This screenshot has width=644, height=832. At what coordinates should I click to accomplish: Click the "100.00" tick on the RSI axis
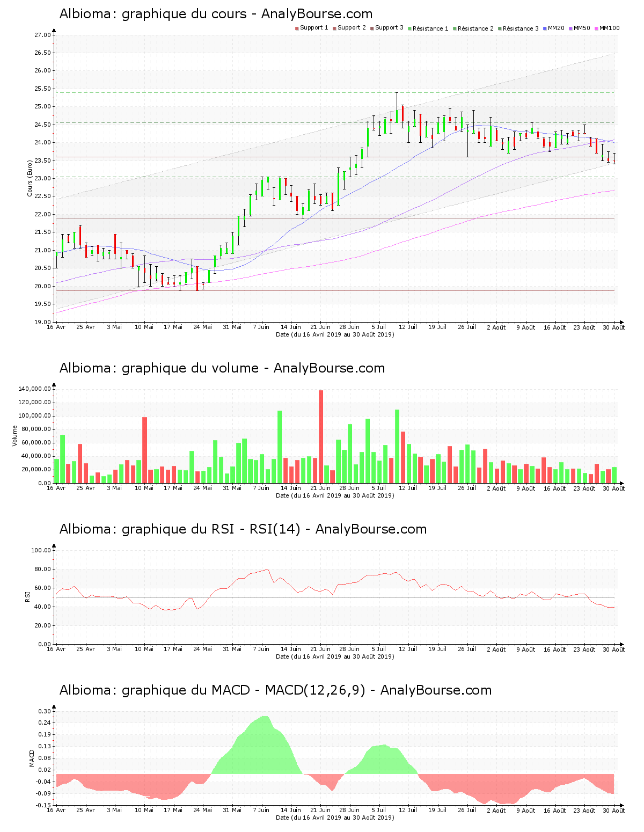tap(41, 550)
